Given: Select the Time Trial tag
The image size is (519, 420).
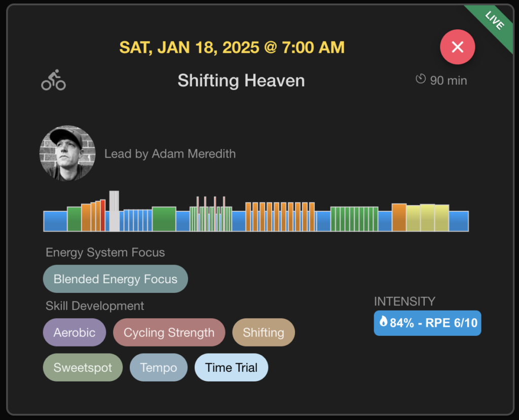Looking at the screenshot, I should [231, 367].
